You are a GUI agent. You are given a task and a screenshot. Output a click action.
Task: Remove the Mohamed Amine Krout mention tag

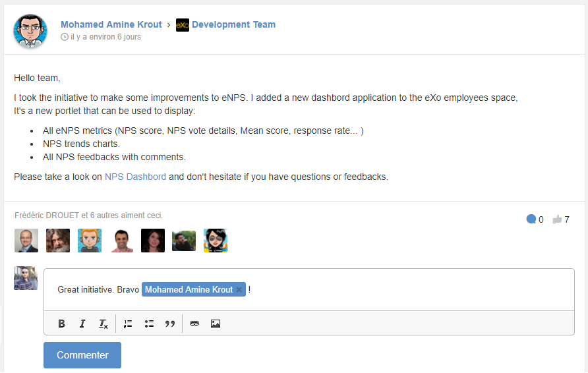(x=239, y=289)
